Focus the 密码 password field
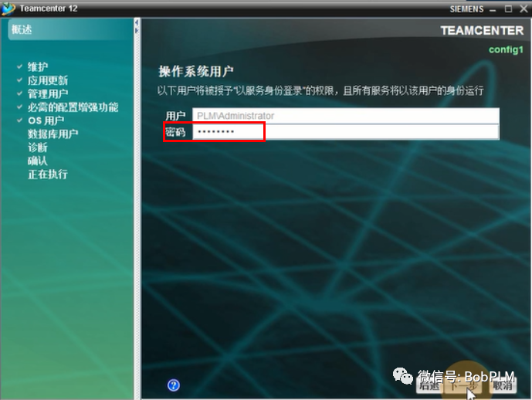 346,131
